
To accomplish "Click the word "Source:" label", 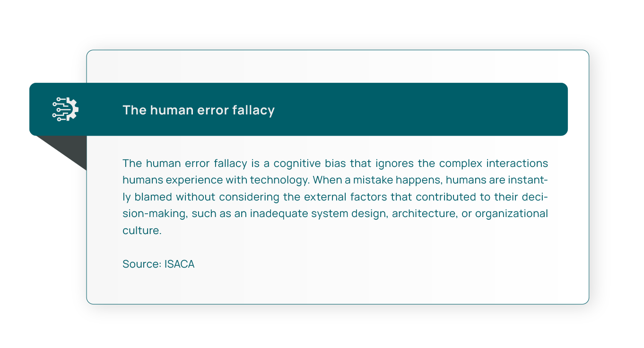I will [142, 264].
